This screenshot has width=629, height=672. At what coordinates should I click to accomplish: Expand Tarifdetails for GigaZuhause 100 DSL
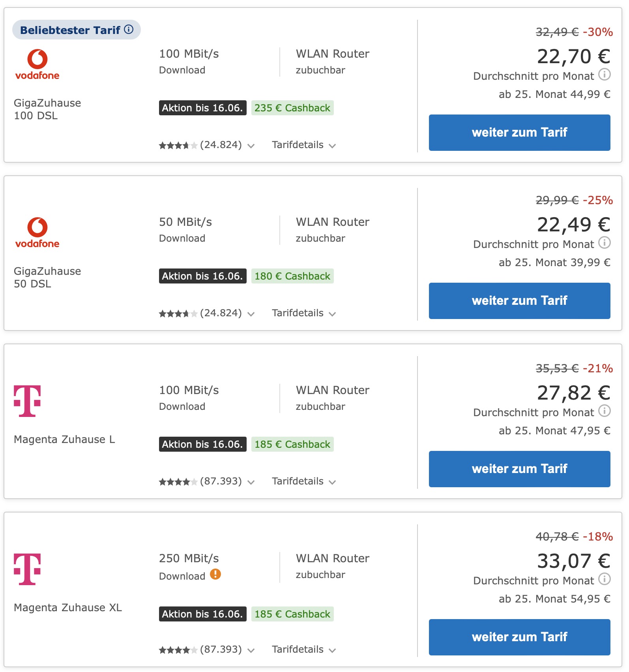[x=304, y=145]
